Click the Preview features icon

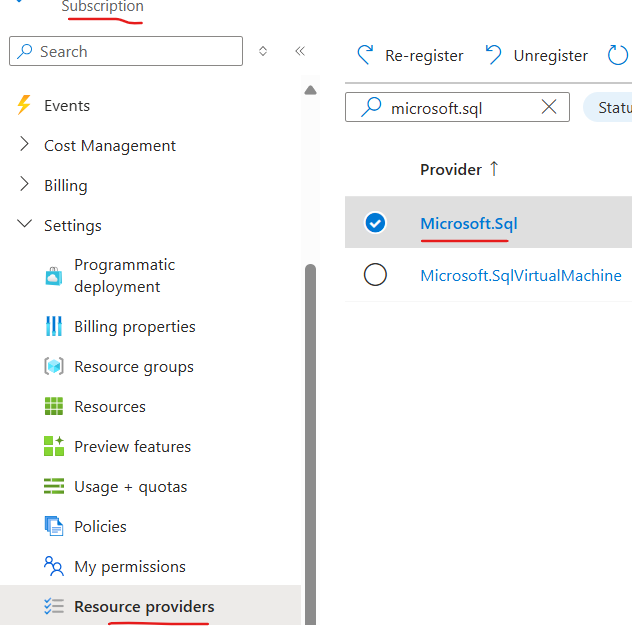[x=54, y=446]
